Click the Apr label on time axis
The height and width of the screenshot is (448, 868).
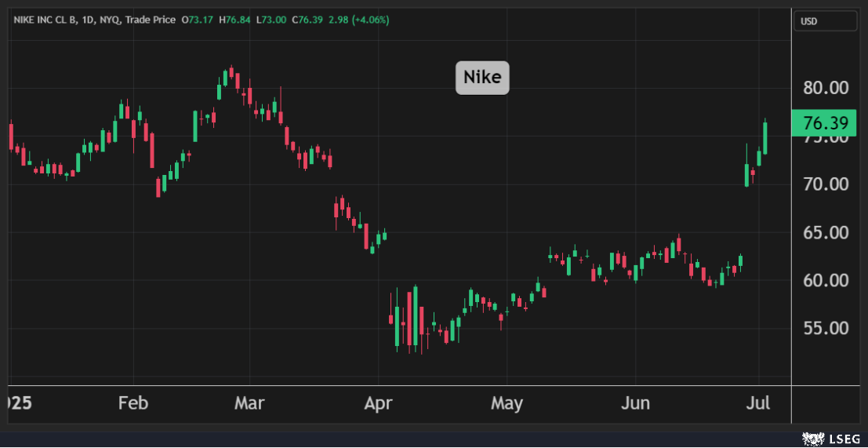[x=378, y=404]
